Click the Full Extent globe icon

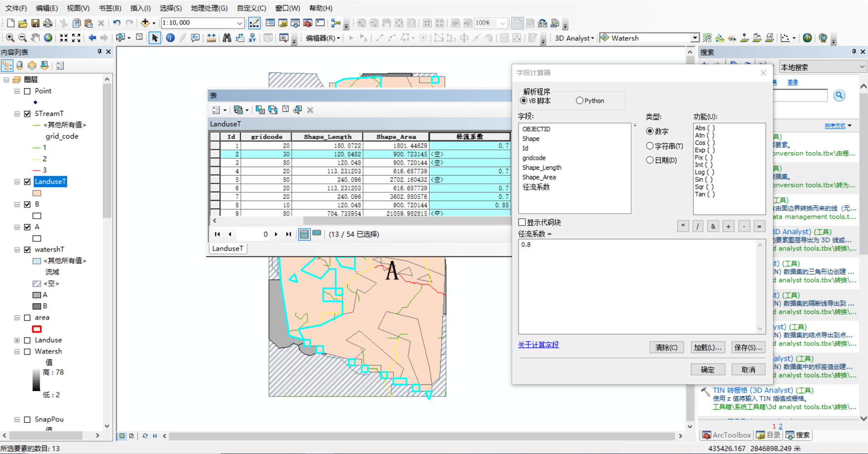click(48, 38)
